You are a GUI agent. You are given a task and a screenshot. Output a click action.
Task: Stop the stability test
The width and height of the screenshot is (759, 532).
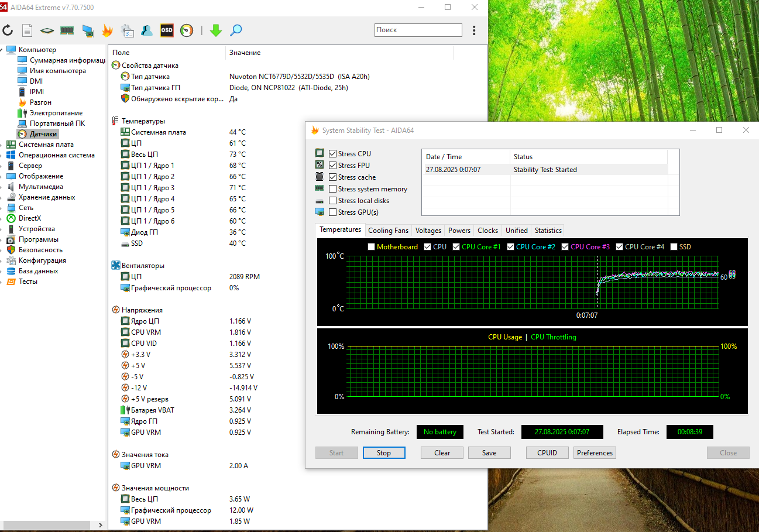(384, 453)
